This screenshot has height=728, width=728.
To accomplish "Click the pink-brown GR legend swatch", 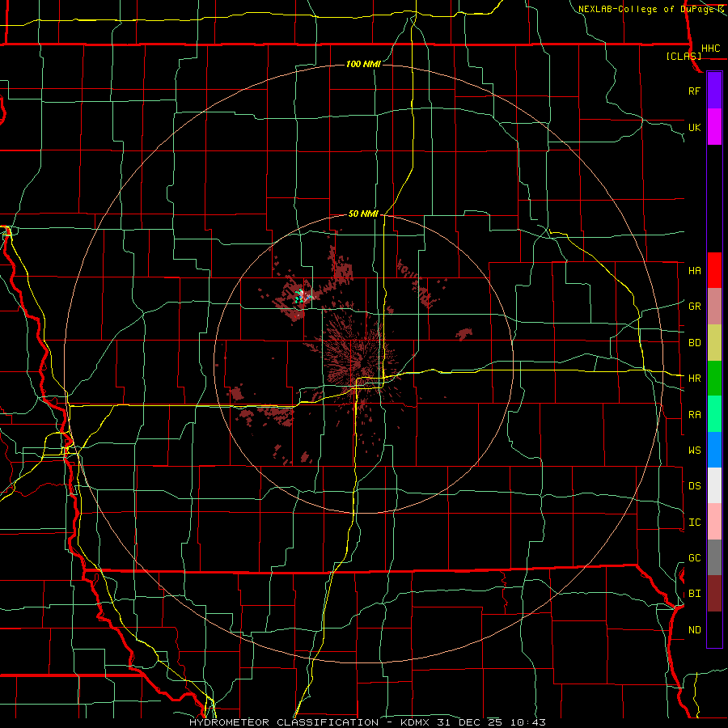I will click(x=714, y=307).
